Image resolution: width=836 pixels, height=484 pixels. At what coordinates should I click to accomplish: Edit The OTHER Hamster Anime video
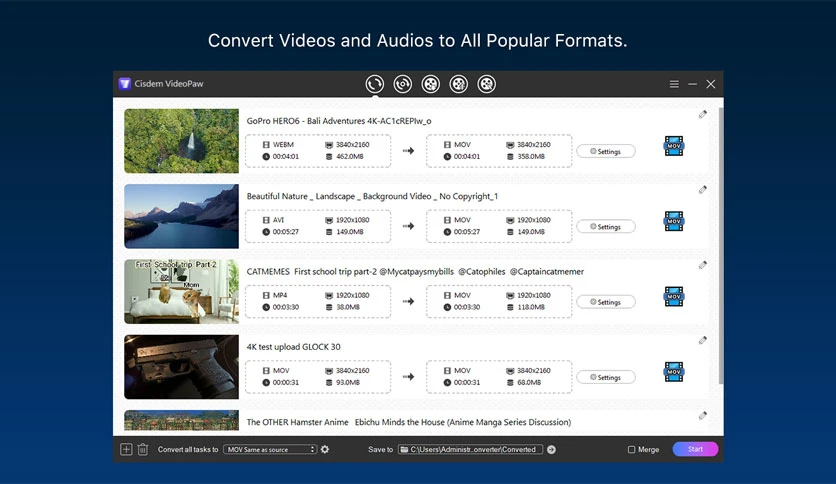click(x=703, y=415)
